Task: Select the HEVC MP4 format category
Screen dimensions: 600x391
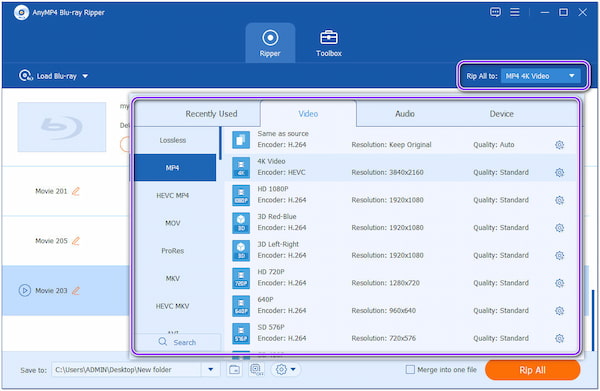Action: point(173,196)
